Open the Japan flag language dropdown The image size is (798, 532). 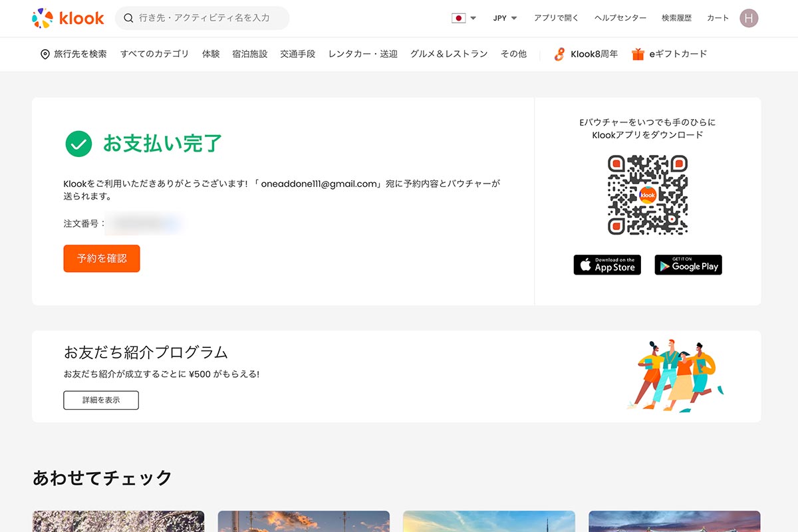coord(464,18)
